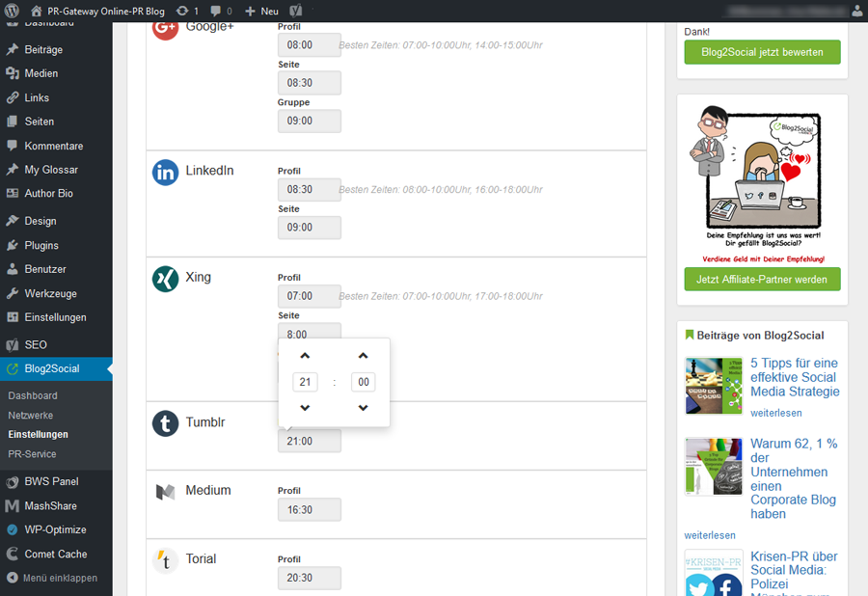This screenshot has width=868, height=596.
Task: Open user avatar in admin bar
Action: tap(856, 11)
